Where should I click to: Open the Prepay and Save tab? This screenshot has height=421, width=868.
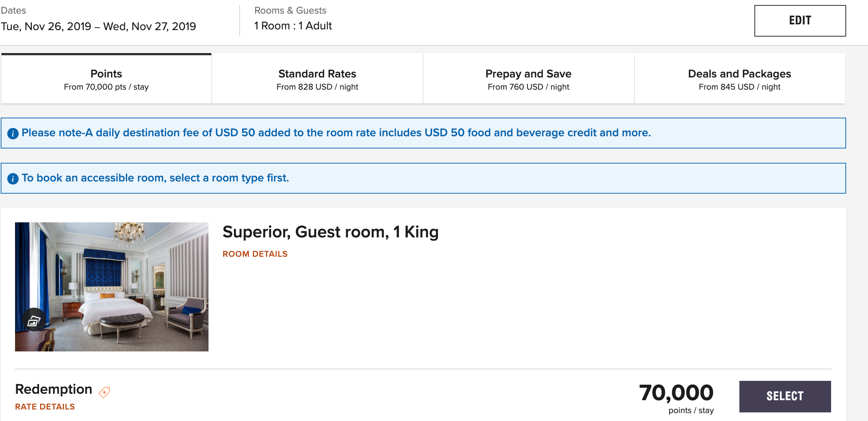(x=528, y=78)
